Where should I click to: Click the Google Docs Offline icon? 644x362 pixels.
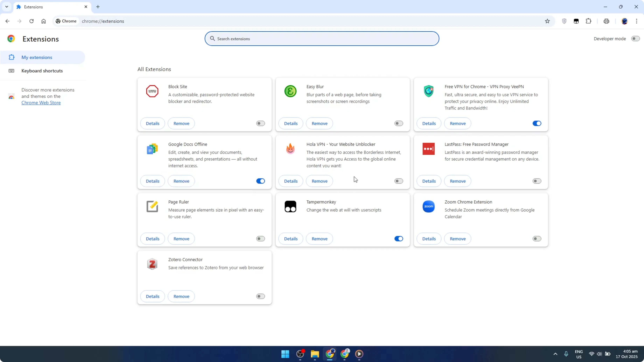click(152, 149)
